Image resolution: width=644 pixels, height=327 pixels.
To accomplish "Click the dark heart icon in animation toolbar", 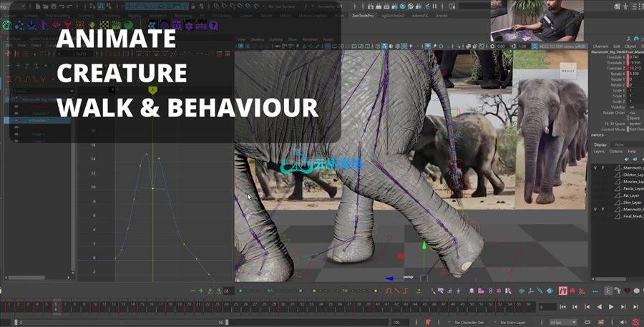I will tap(627, 291).
